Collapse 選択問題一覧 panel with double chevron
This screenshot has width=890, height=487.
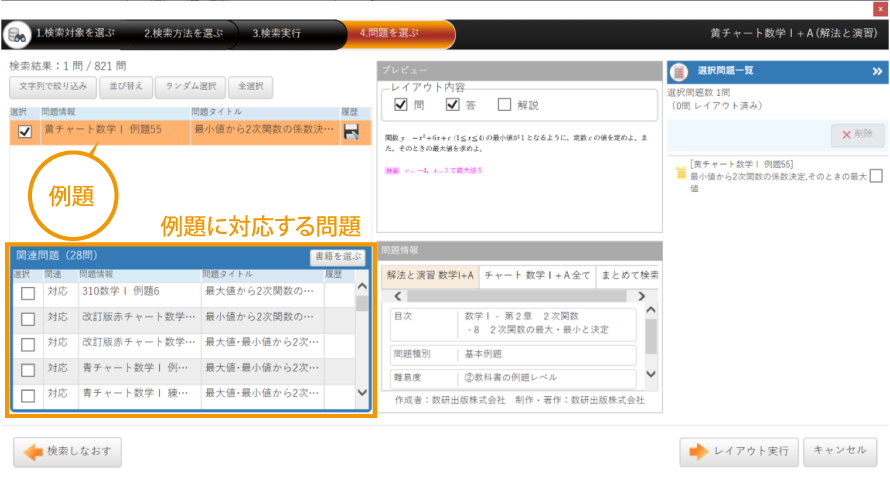pos(877,72)
